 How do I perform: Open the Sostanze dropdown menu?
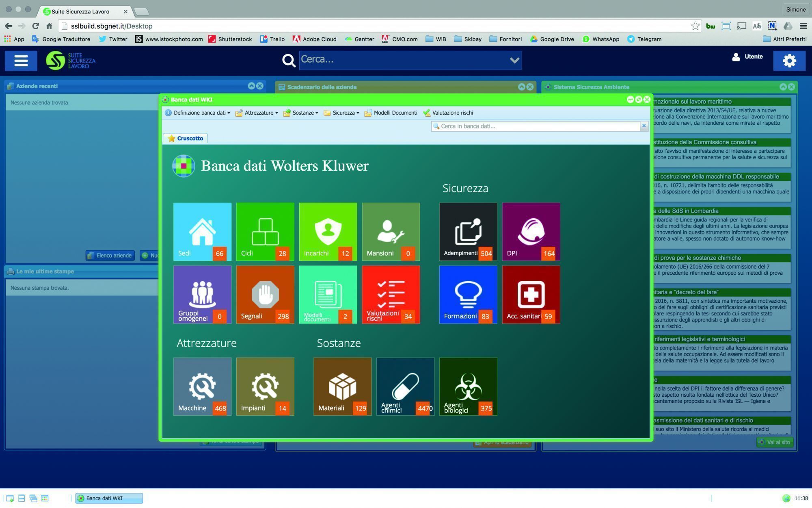[x=300, y=113]
